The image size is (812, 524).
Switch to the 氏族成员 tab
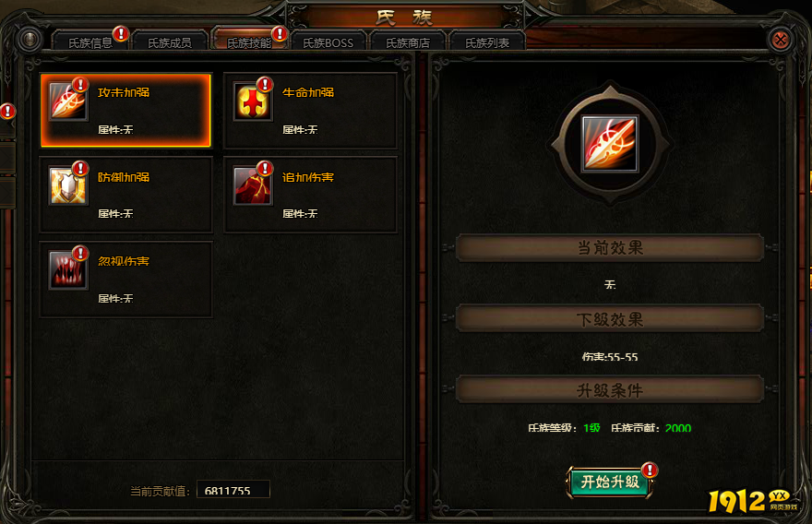170,42
